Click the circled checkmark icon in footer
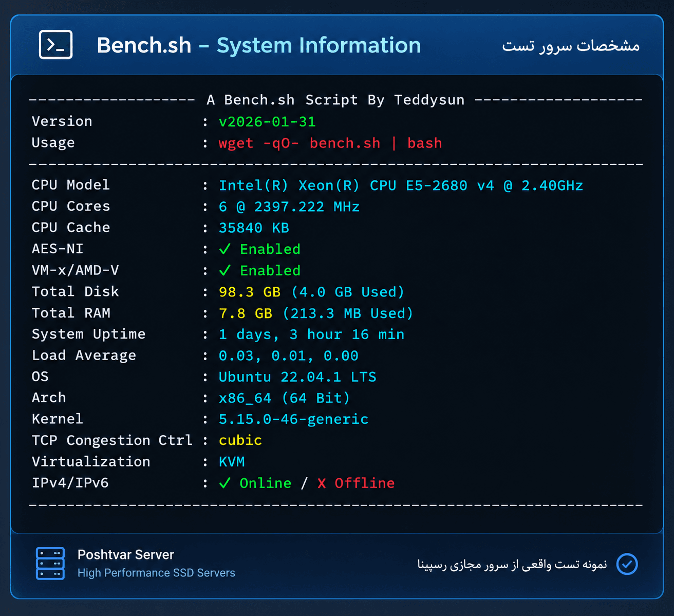Viewport: 674px width, 616px height. [627, 564]
